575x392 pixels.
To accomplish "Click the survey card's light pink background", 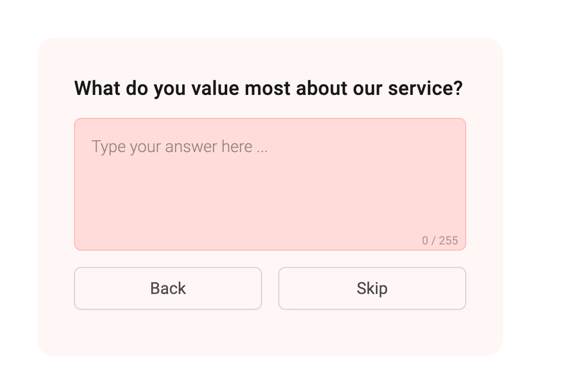I will 270,332.
